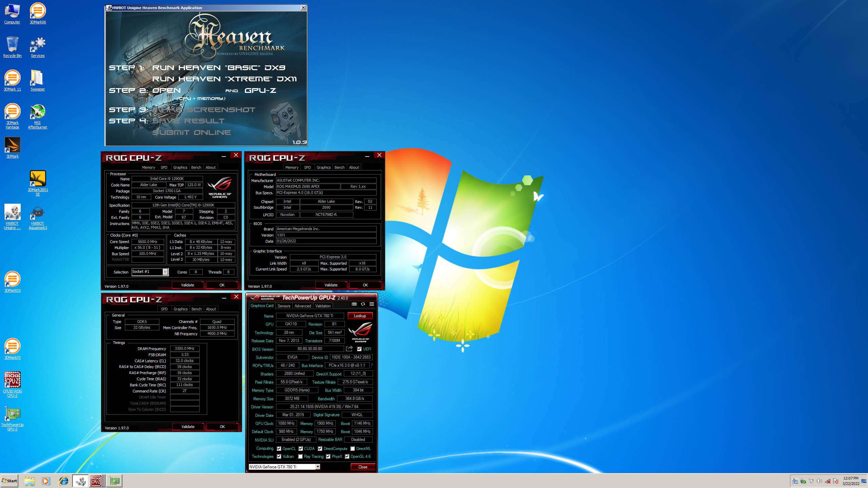Click Validate in the processor CPU-Z window
The height and width of the screenshot is (488, 868).
coord(188,285)
